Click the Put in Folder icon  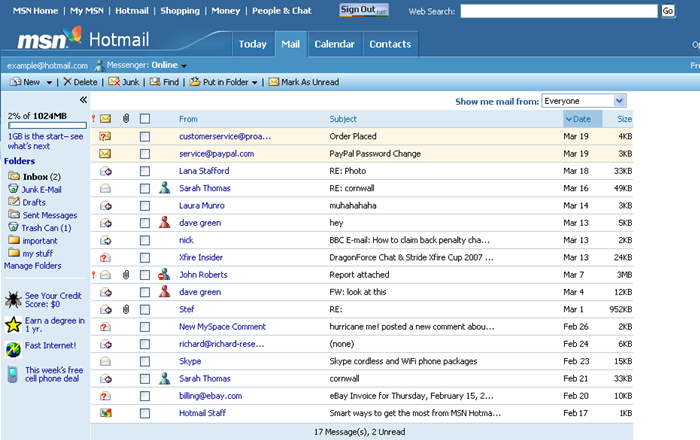[x=195, y=82]
